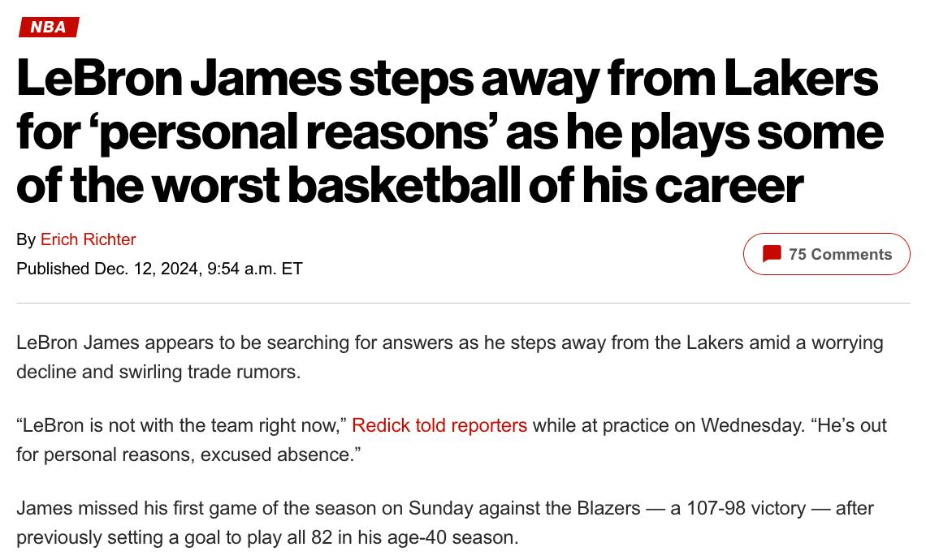Open author Erich Richter's profile link

(x=88, y=239)
